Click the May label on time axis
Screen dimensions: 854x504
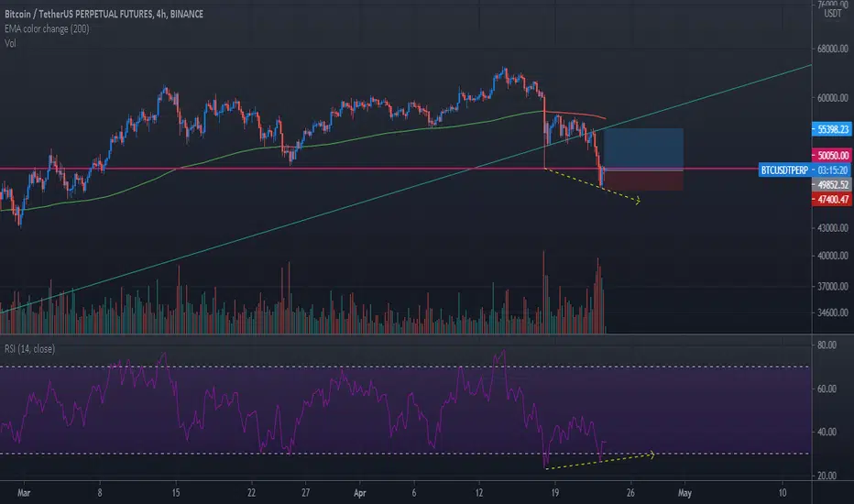point(684,493)
